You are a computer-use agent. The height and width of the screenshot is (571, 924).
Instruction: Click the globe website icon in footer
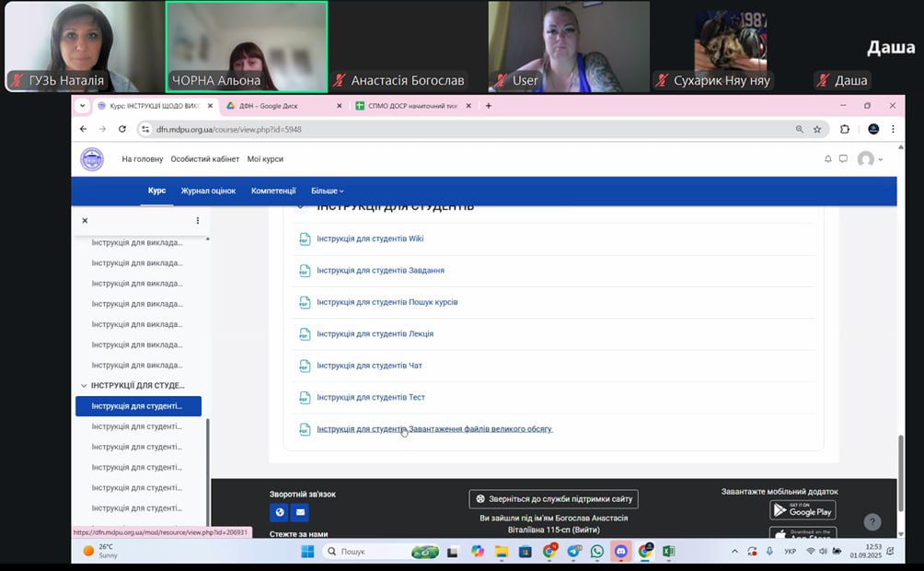279,512
